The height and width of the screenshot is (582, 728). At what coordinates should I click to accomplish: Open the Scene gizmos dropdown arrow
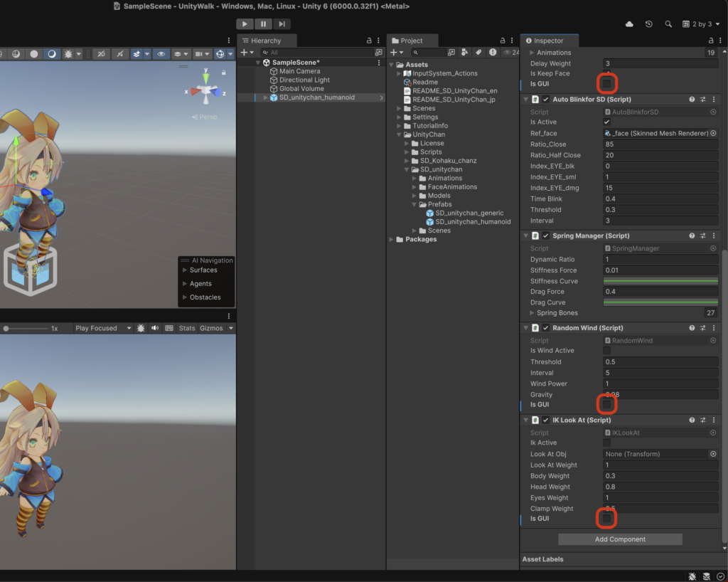(230, 54)
